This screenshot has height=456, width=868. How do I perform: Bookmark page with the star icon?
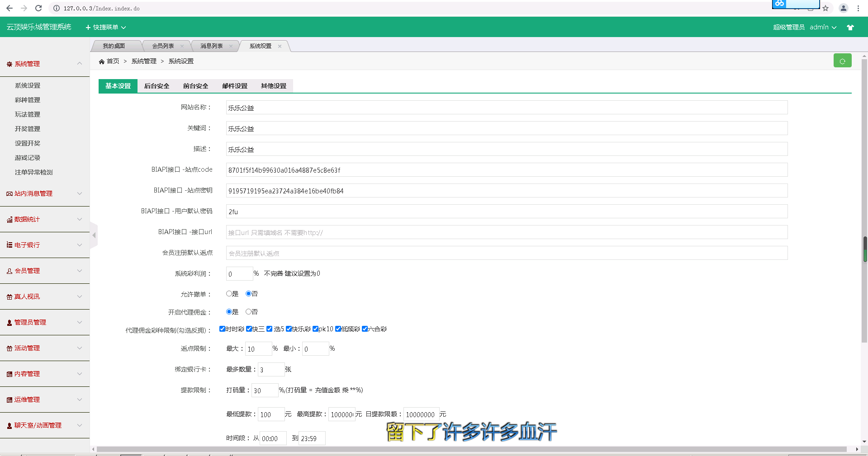825,8
